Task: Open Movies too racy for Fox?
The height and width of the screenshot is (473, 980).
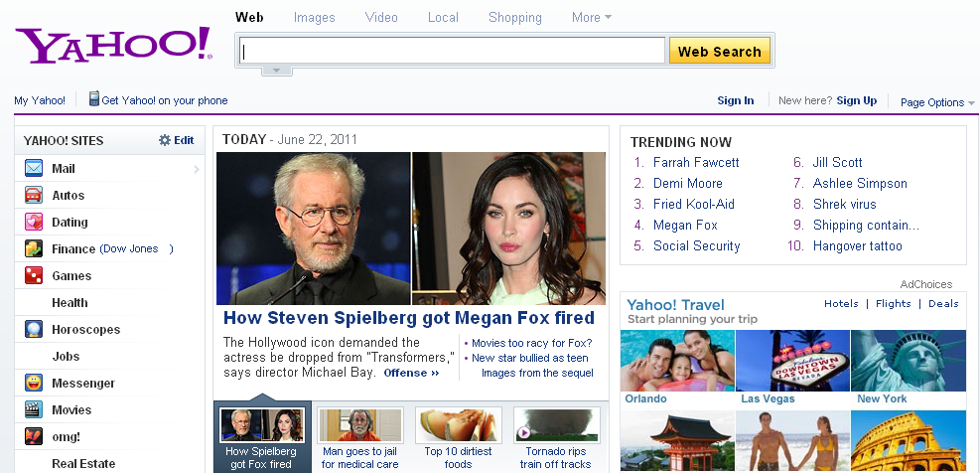Action: (x=531, y=343)
